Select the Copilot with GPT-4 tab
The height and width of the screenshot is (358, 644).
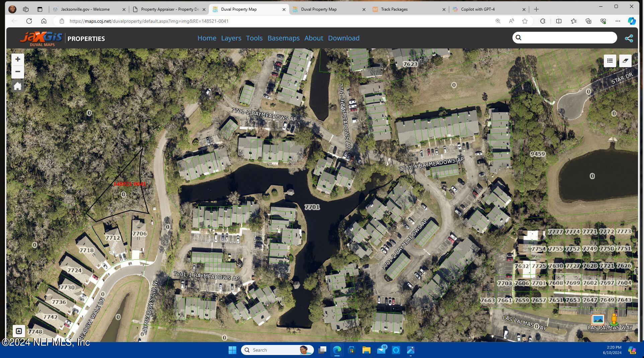pyautogui.click(x=478, y=9)
